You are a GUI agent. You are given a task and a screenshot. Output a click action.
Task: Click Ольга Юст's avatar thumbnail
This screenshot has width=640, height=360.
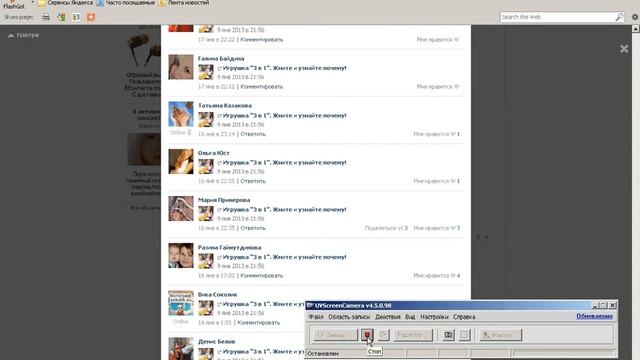click(x=181, y=161)
